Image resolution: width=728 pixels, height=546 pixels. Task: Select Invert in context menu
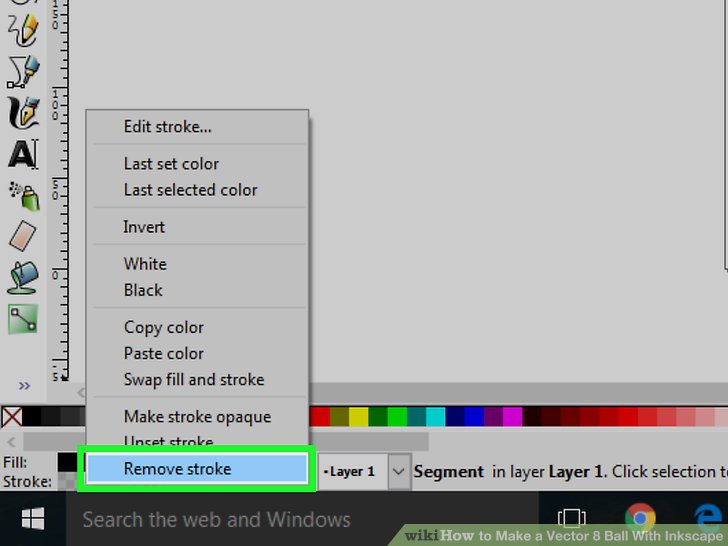pyautogui.click(x=198, y=227)
